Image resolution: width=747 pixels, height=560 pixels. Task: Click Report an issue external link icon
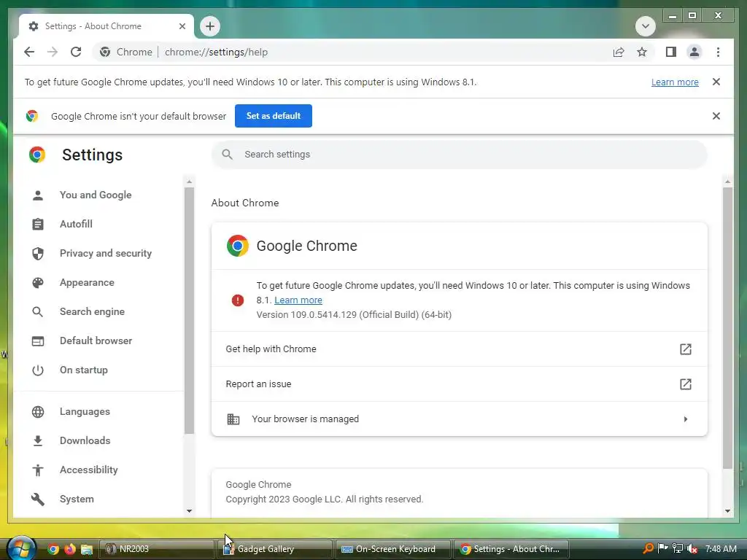(x=685, y=384)
